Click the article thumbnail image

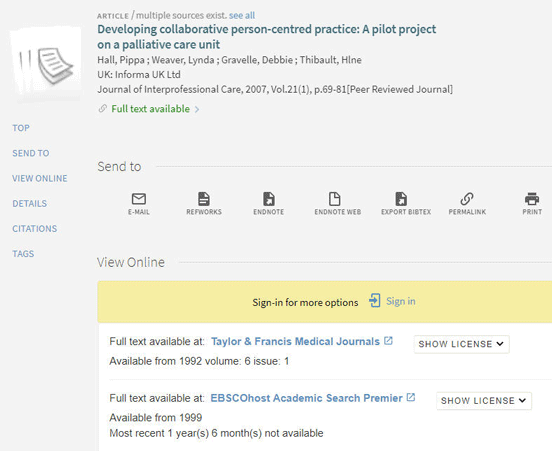(x=46, y=65)
